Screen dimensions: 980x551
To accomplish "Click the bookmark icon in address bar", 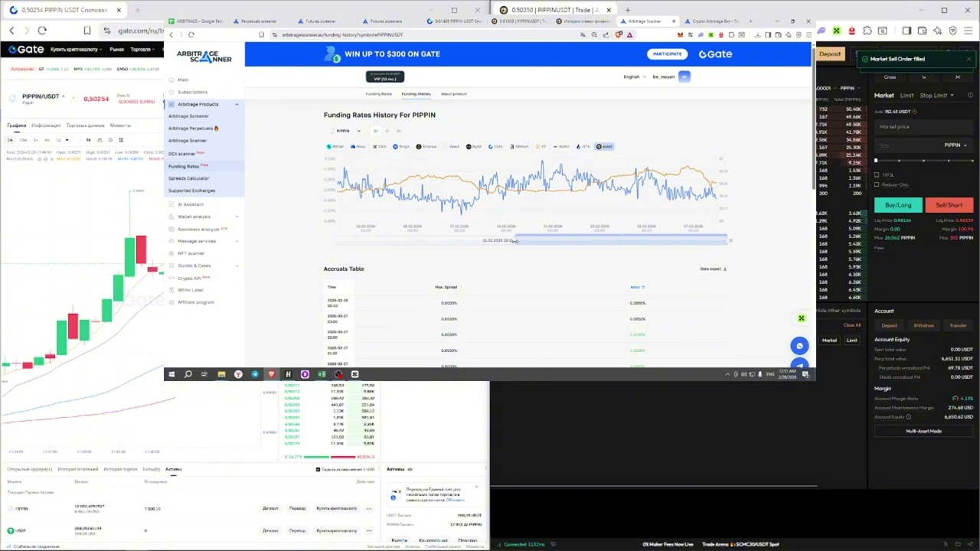I will [x=261, y=35].
